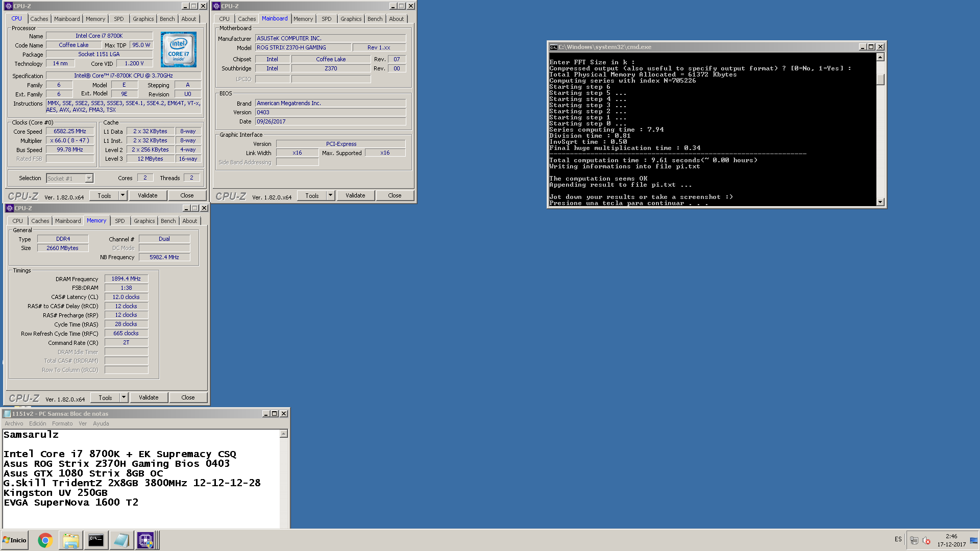Open Bench tab in top-left CPU-Z window
Viewport: 980px width, 551px height.
click(167, 19)
